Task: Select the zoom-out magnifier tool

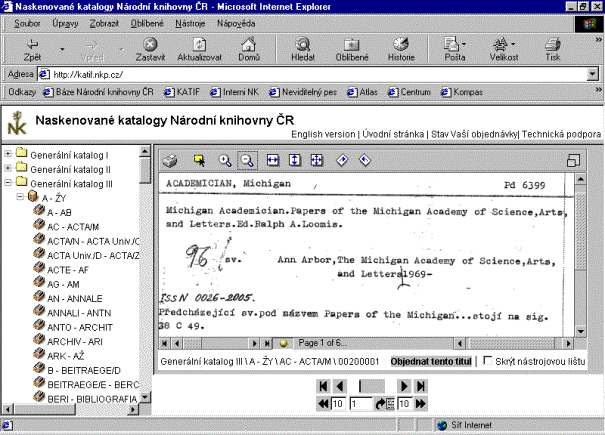Action: point(247,160)
